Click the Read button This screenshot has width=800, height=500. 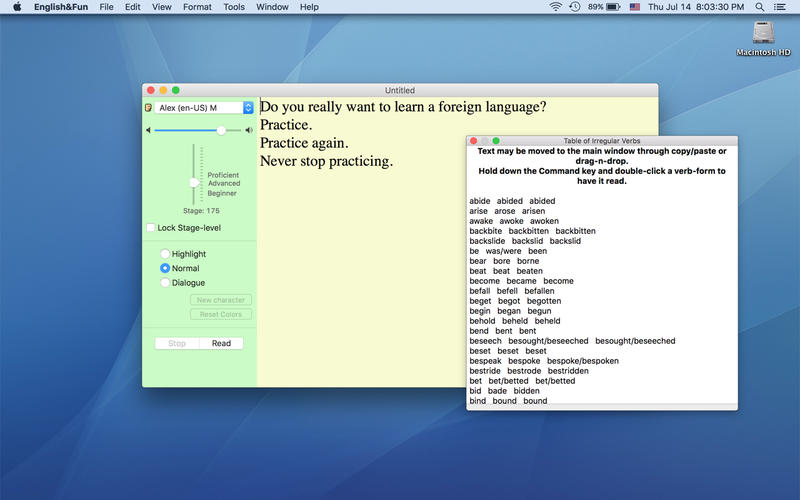(221, 343)
